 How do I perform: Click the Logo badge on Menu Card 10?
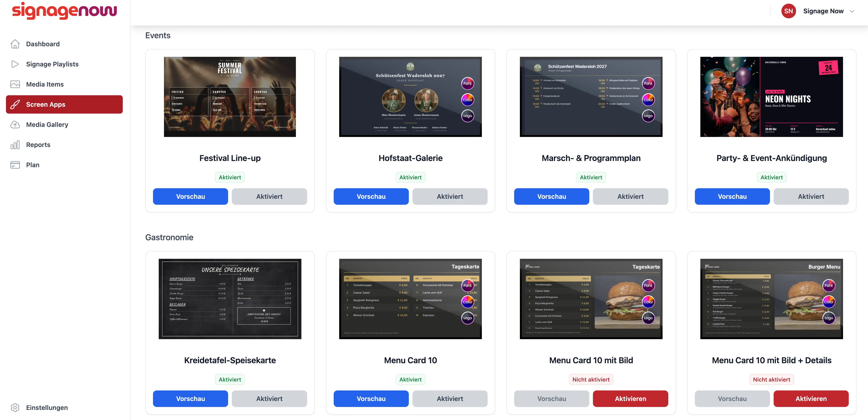(x=467, y=318)
